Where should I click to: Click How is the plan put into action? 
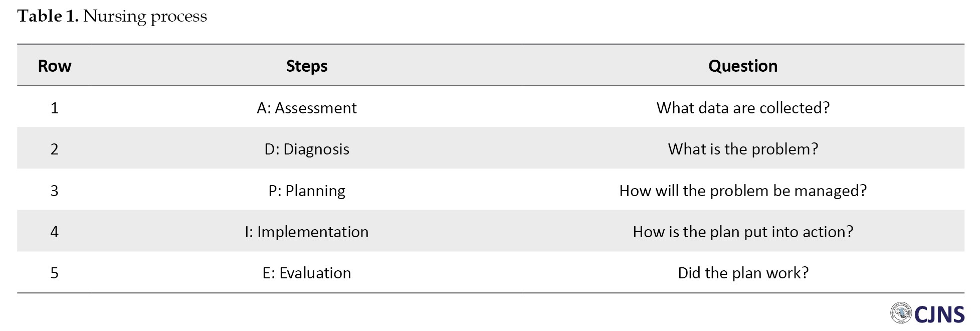click(x=743, y=232)
